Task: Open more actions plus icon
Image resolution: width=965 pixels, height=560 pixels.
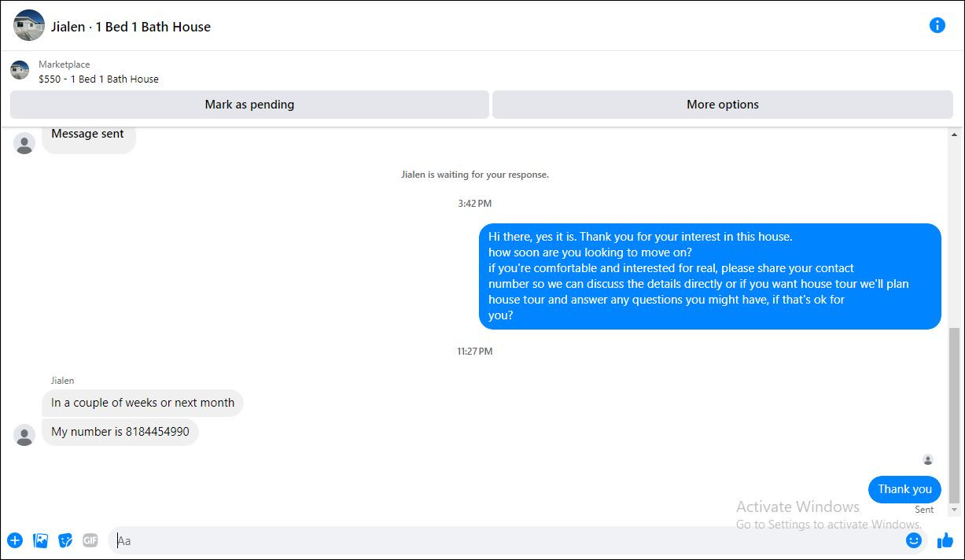Action: (15, 540)
